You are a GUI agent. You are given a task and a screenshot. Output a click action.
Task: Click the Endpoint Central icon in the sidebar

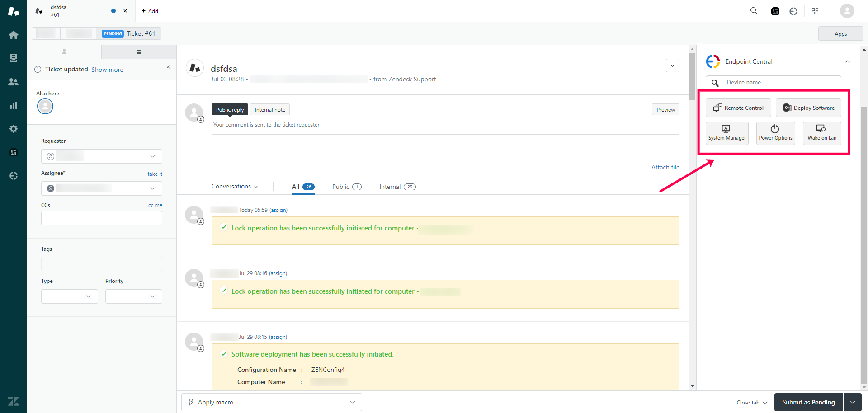click(x=14, y=176)
